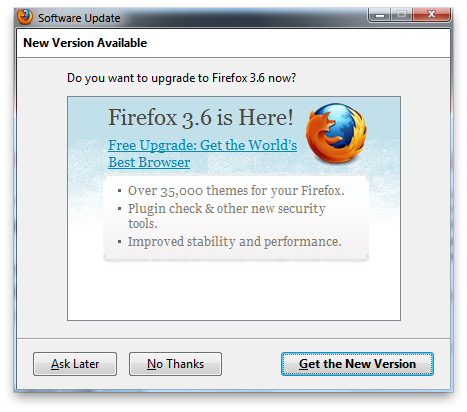The width and height of the screenshot is (467, 412).
Task: Decline the upgrade with No Thanks
Action: (x=175, y=364)
